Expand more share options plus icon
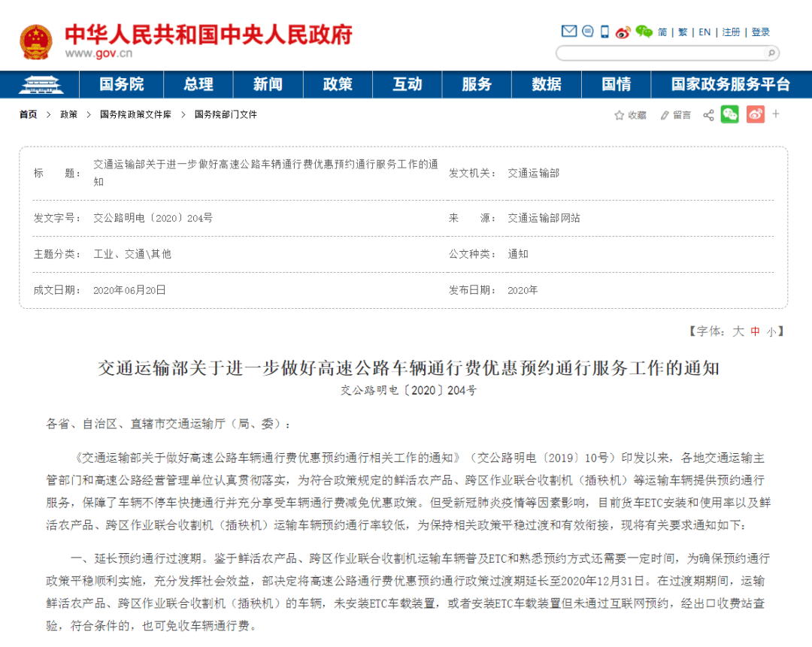Image resolution: width=812 pixels, height=647 pixels. point(776,114)
